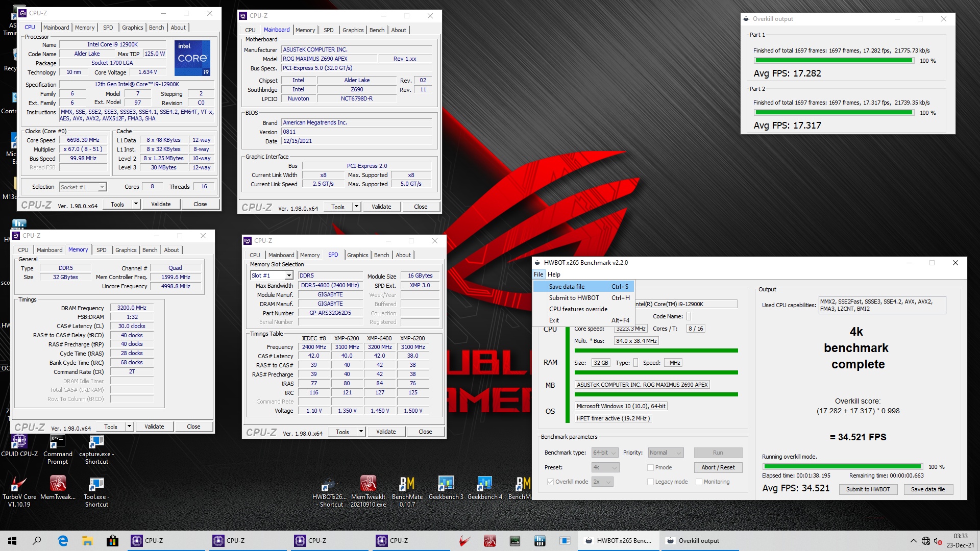This screenshot has width=980, height=551.
Task: Open the taskbar search icon
Action: [x=37, y=541]
